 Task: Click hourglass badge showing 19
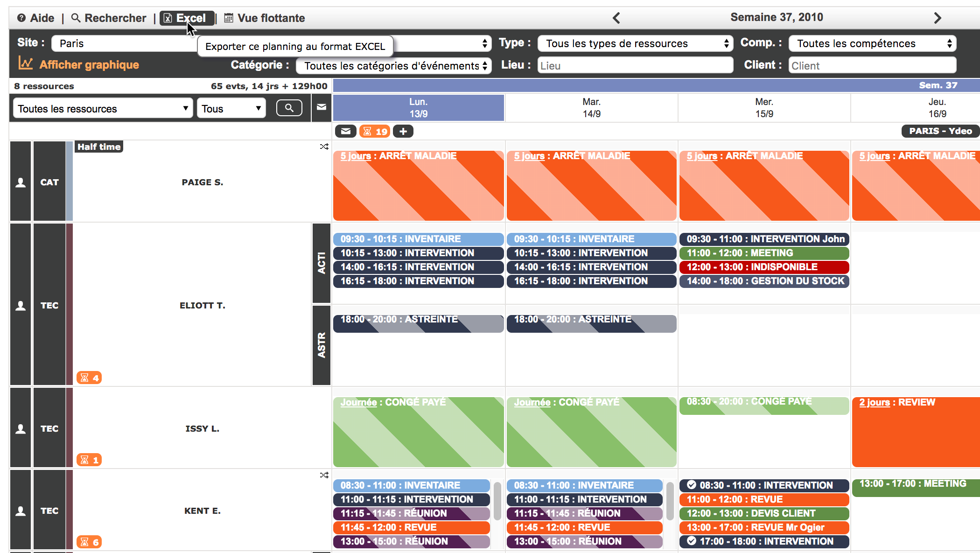coord(375,132)
